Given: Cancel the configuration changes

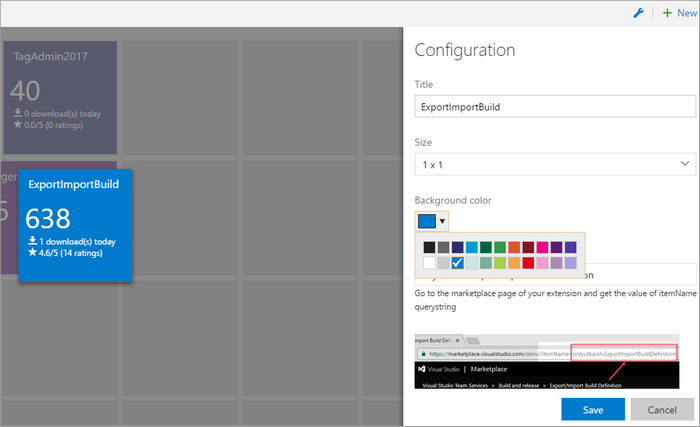Looking at the screenshot, I should pos(662,409).
